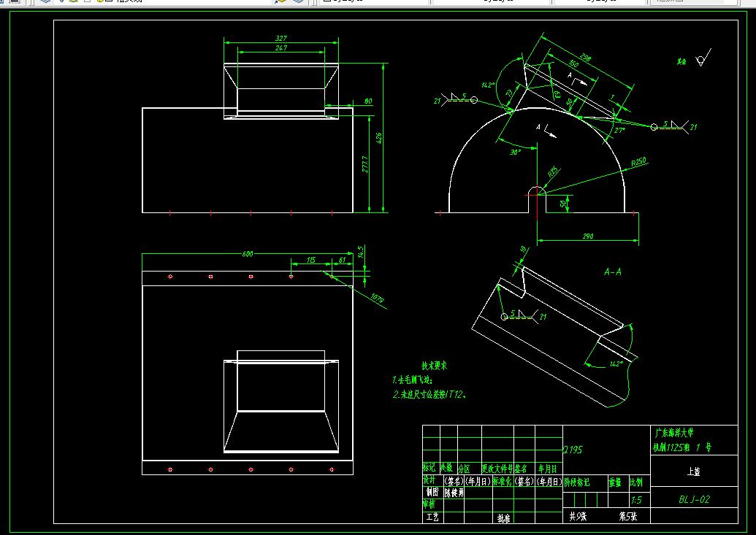Click the 标准化 cell in title block
Viewport: 756px width, 535px height.
click(503, 481)
